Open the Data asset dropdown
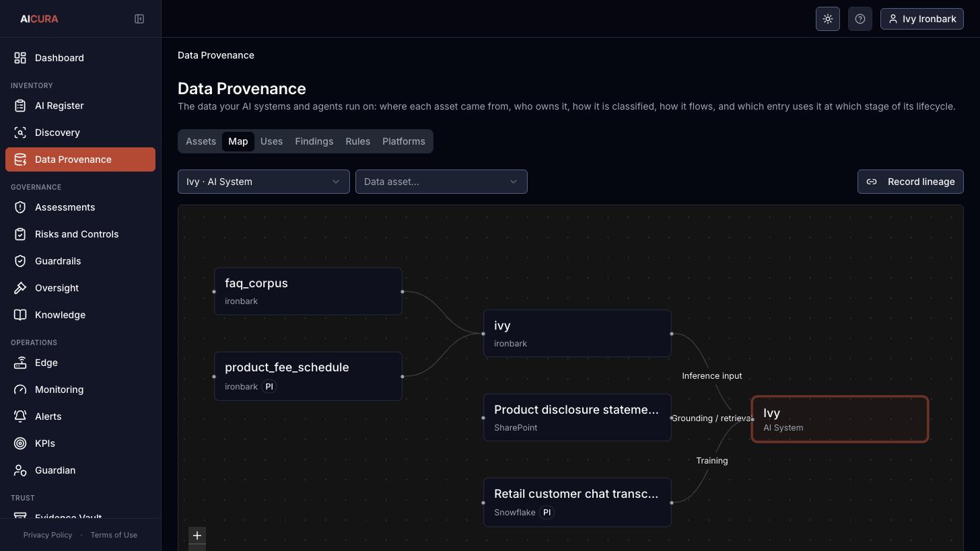This screenshot has width=980, height=551. 442,182
